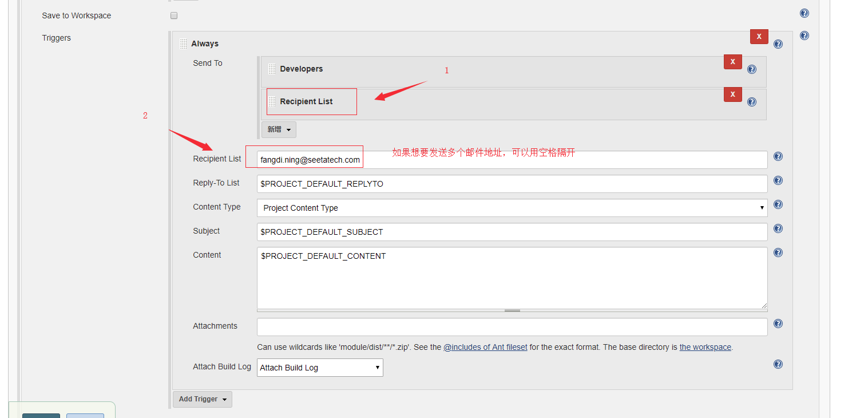868x418 pixels.
Task: Open help for Reply-To List field
Action: (778, 180)
